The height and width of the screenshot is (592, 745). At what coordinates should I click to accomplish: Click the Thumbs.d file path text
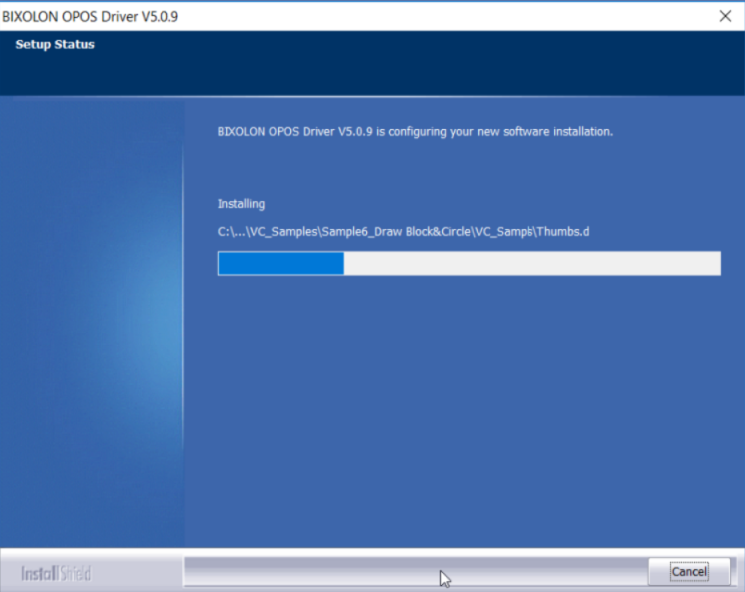pyautogui.click(x=403, y=232)
